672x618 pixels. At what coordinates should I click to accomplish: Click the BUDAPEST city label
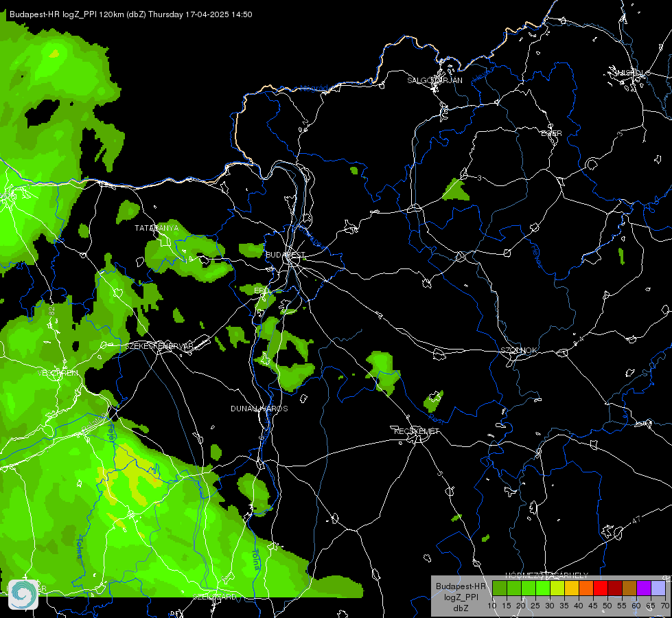click(x=285, y=255)
